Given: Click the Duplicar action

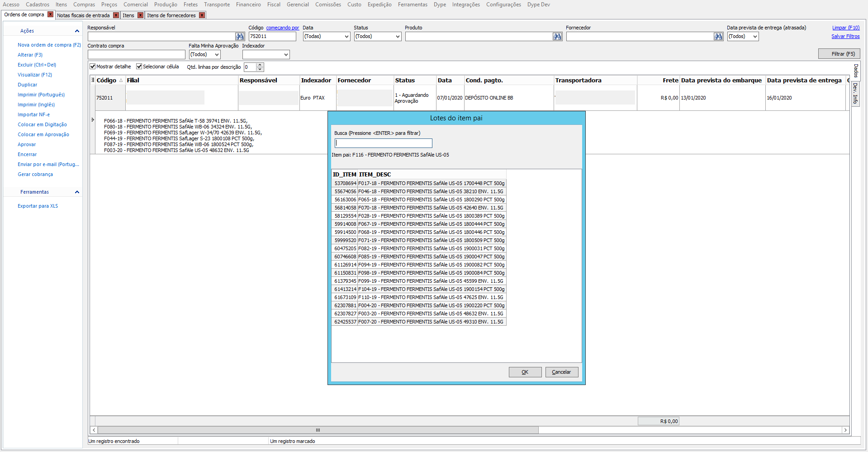Looking at the screenshot, I should 28,85.
